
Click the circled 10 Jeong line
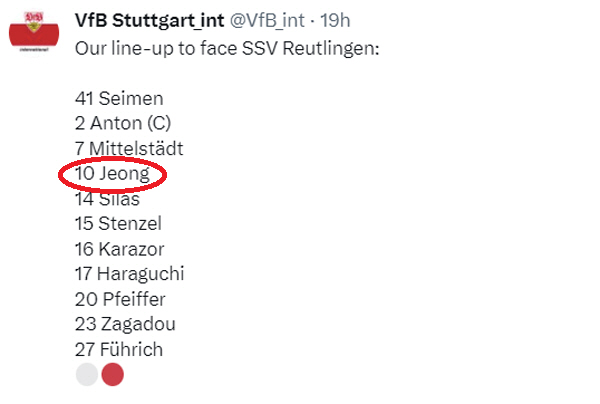point(112,174)
